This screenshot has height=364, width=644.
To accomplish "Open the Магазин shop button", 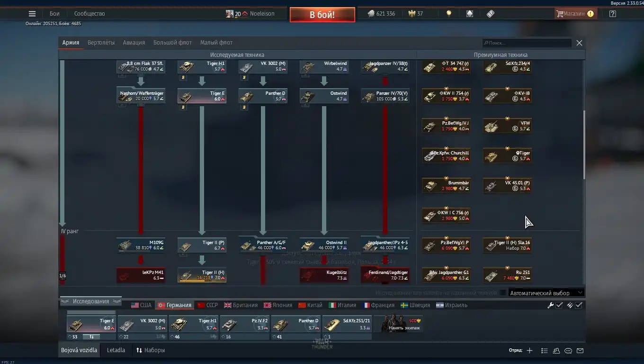I will [x=575, y=14].
